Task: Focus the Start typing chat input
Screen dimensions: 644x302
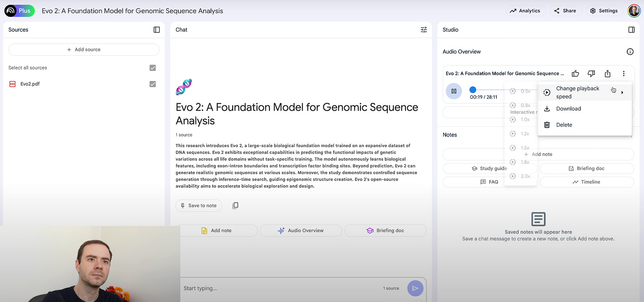Action: click(x=281, y=288)
